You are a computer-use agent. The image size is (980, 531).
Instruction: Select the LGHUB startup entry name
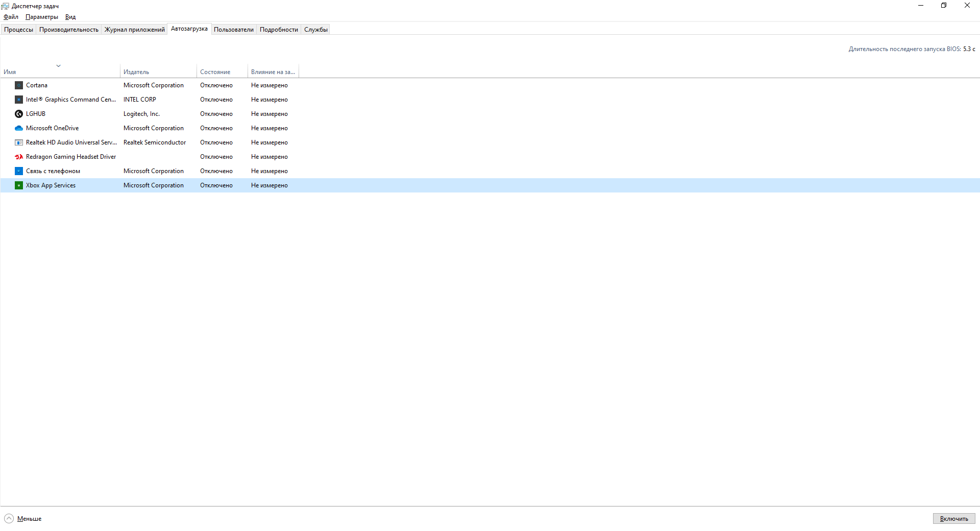click(x=36, y=114)
